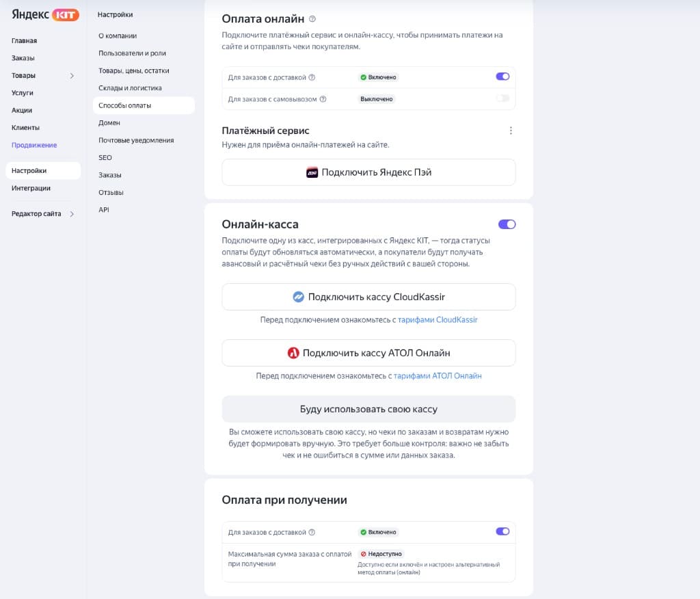The width and height of the screenshot is (700, 599).
Task: Click Редактор сайта label in sidebar
Action: click(36, 214)
